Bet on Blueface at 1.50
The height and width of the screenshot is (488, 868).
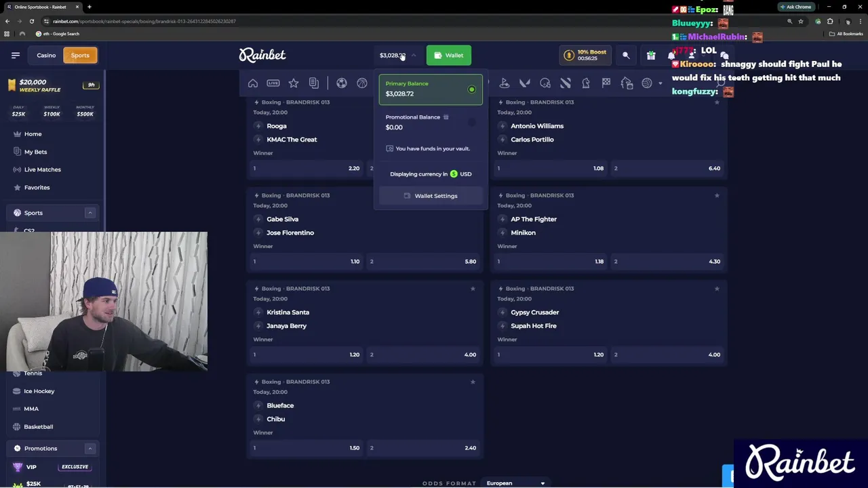[x=307, y=448]
